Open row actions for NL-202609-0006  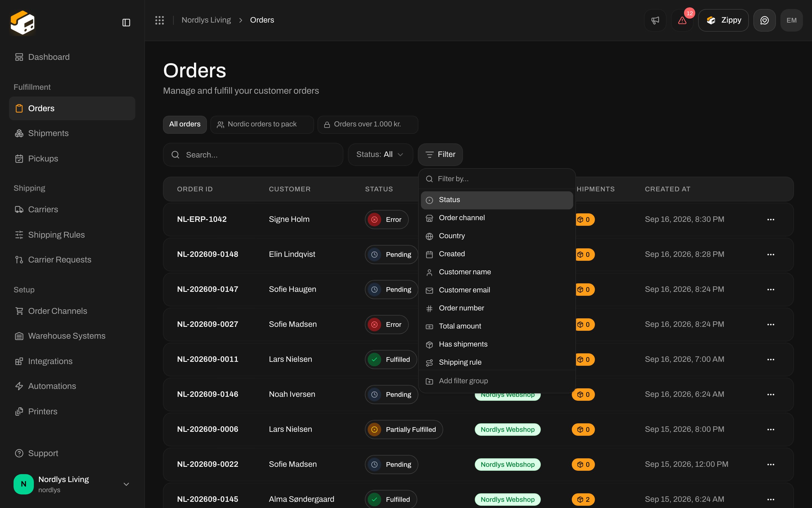coord(771,429)
